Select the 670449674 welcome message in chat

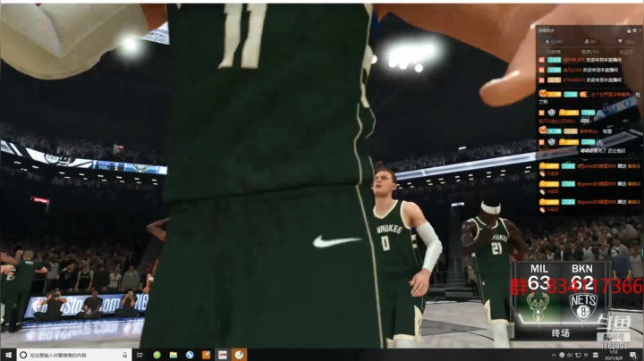580,80
